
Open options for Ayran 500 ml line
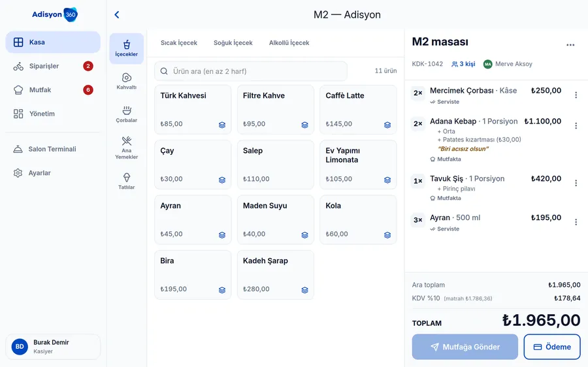tap(576, 222)
